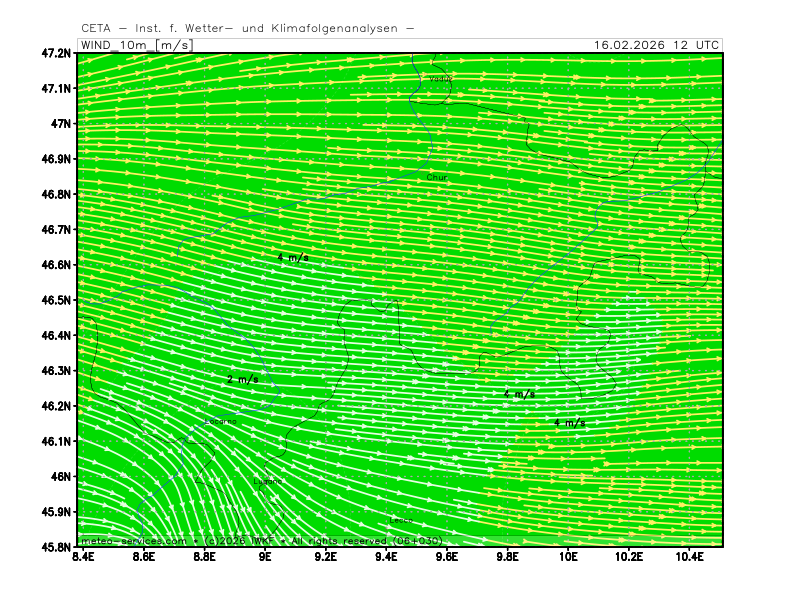Select the 47N latitude tick label
Viewport: 800px width, 600px height.
pos(62,124)
